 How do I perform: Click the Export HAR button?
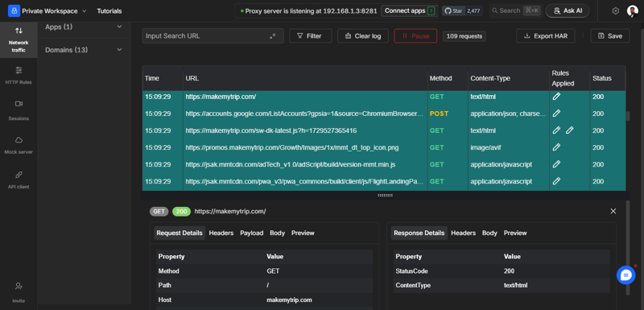coord(546,35)
